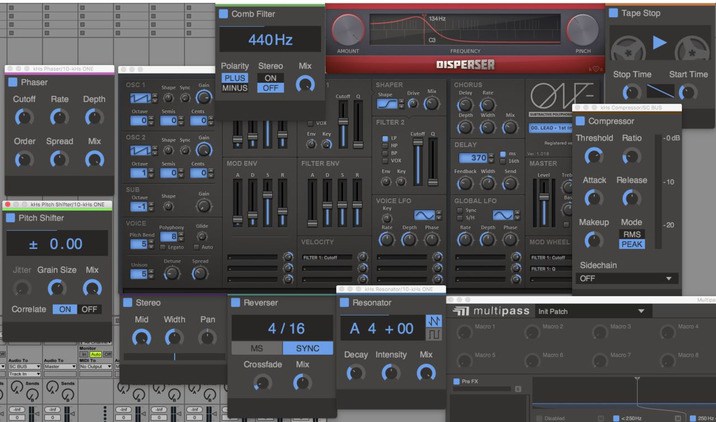Click the Tape Stop curve shape display
This screenshot has width=716, height=422.
coord(660,91)
